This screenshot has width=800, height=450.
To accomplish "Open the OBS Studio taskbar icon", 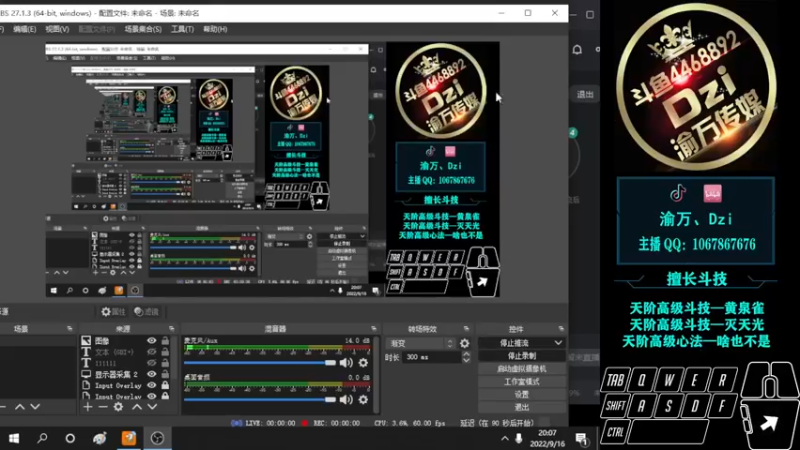I will (157, 438).
